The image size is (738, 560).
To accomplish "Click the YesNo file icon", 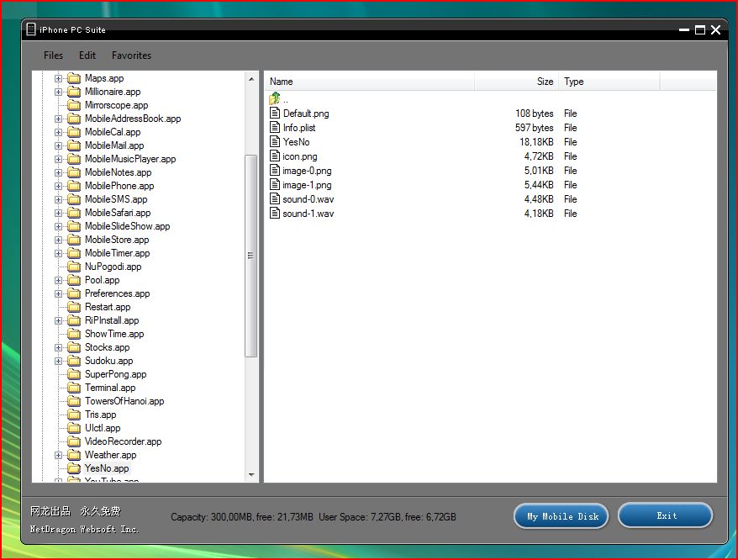I will (x=275, y=141).
